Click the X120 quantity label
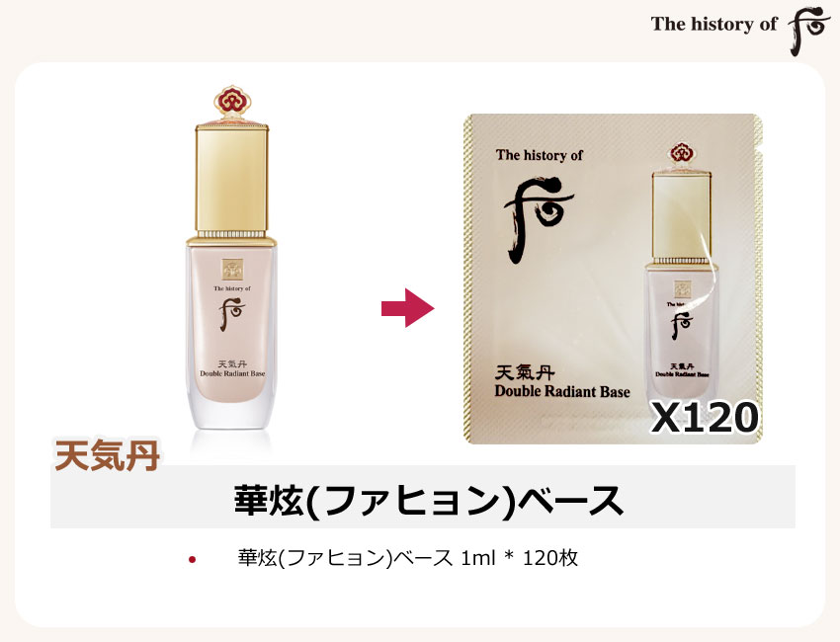The width and height of the screenshot is (840, 642). pyautogui.click(x=705, y=418)
